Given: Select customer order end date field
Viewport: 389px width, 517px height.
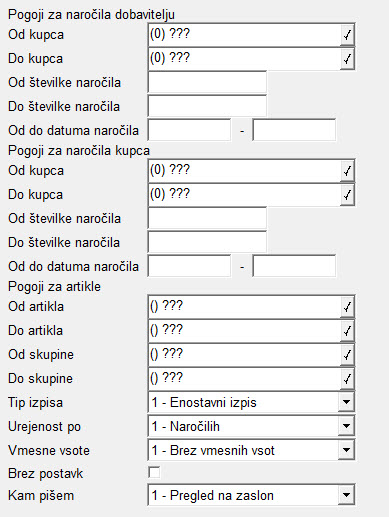Looking at the screenshot, I should [294, 266].
